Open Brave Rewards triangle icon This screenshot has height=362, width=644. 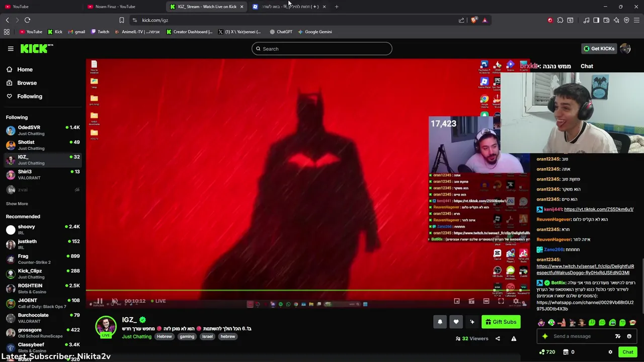485,20
